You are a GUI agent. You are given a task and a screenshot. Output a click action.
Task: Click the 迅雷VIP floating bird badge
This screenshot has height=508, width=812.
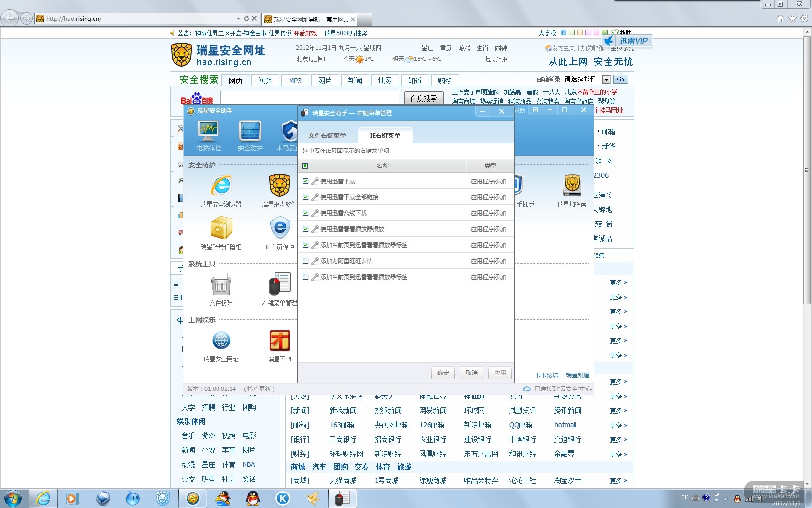click(x=628, y=41)
